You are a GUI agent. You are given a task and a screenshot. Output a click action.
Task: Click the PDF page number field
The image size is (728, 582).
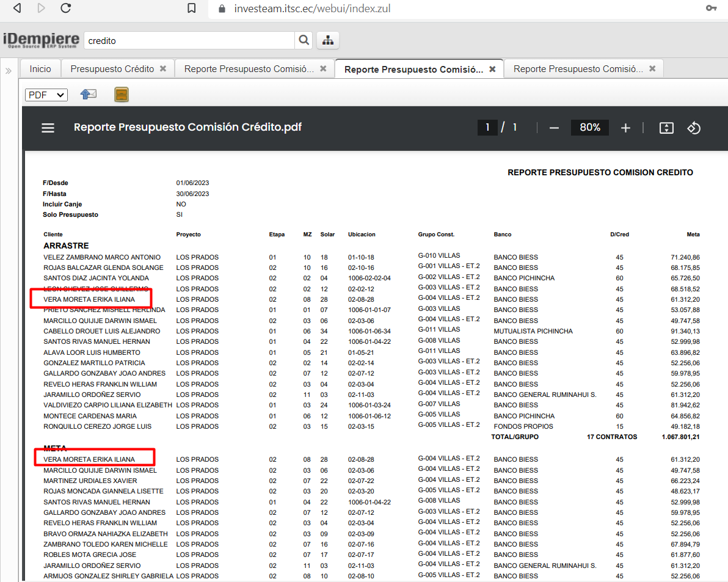click(x=487, y=128)
